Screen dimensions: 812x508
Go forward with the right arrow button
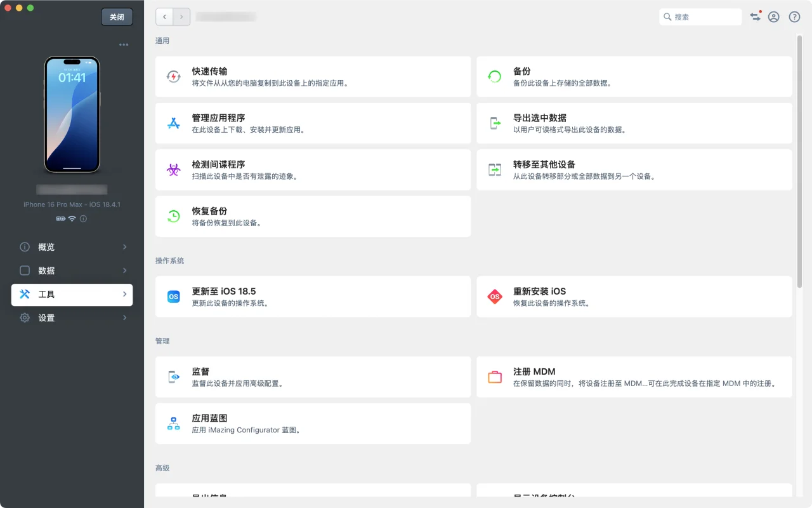pos(182,17)
